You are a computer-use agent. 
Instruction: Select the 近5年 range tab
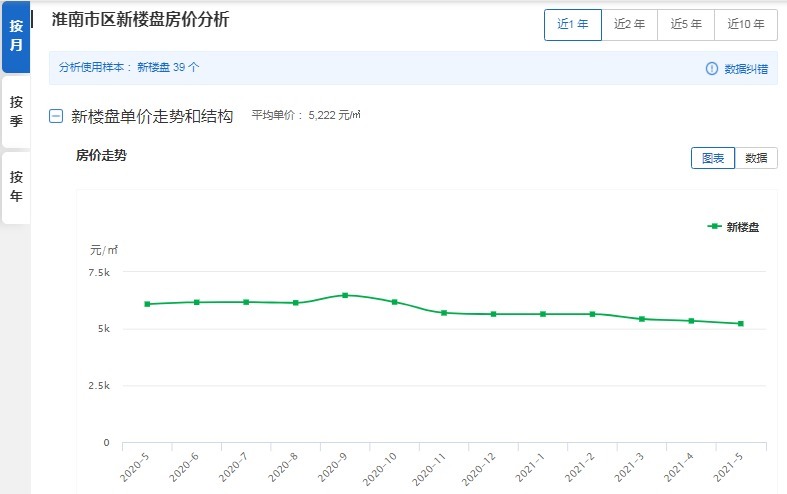pyautogui.click(x=686, y=25)
